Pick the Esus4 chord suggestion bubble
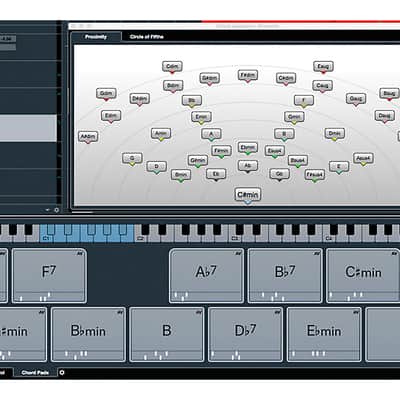 pos(275,151)
